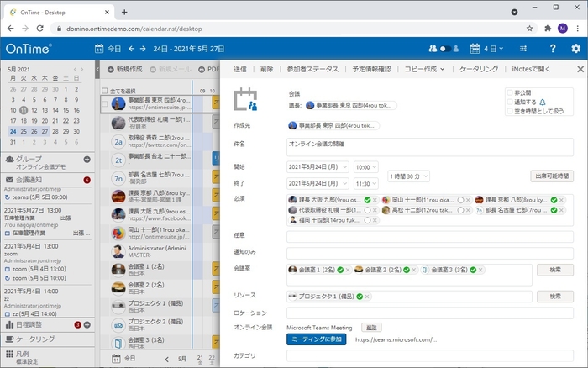This screenshot has height=368, width=588.
Task: Toggle status circle for 高松 十二郎 attendee
Action: click(460, 210)
